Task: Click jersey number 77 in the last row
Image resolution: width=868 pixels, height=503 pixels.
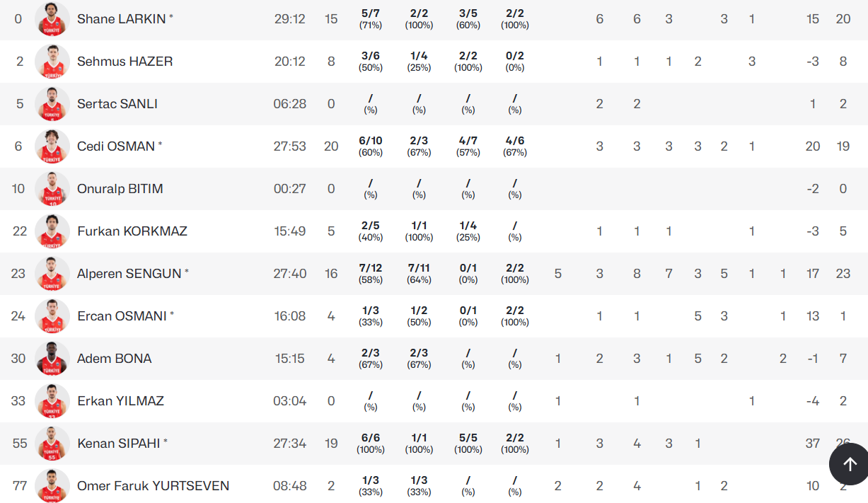Action: tap(19, 486)
